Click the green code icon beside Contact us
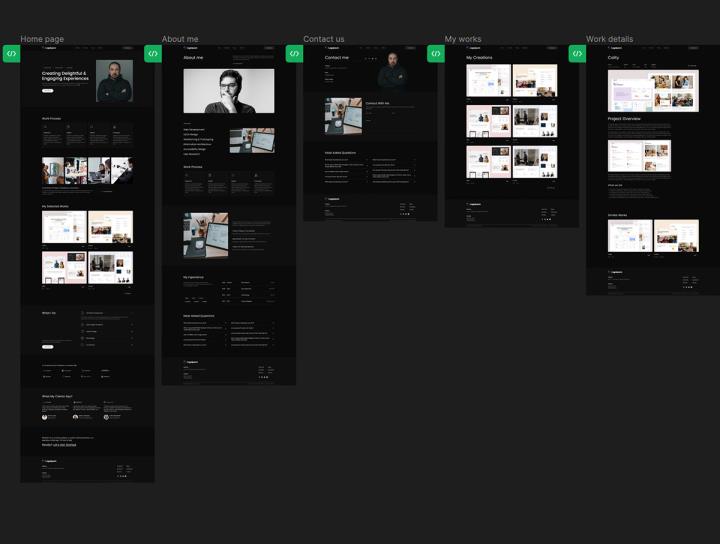Screen dimensions: 720x544 294,54
